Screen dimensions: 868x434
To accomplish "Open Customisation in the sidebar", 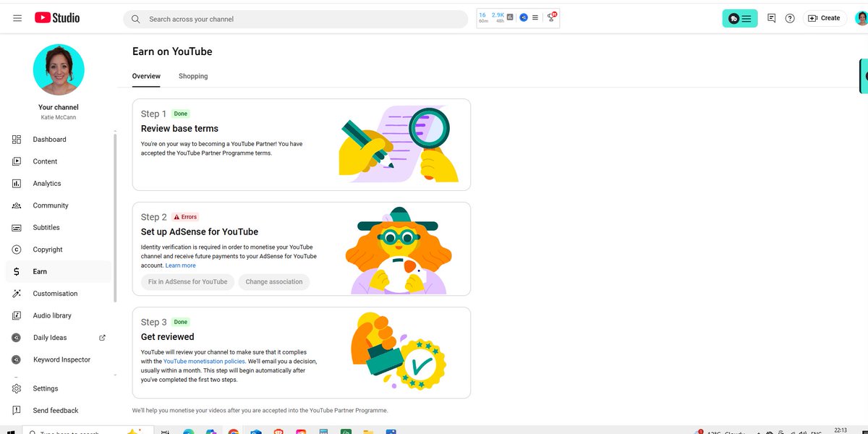I will coord(59,294).
